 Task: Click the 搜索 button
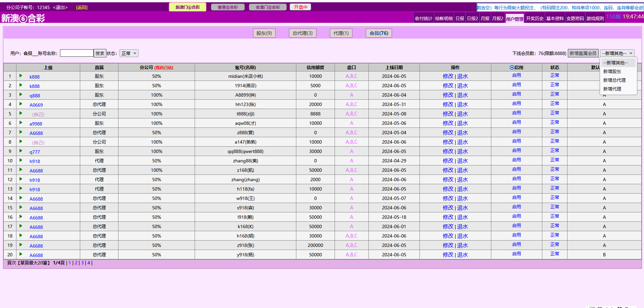coord(100,53)
